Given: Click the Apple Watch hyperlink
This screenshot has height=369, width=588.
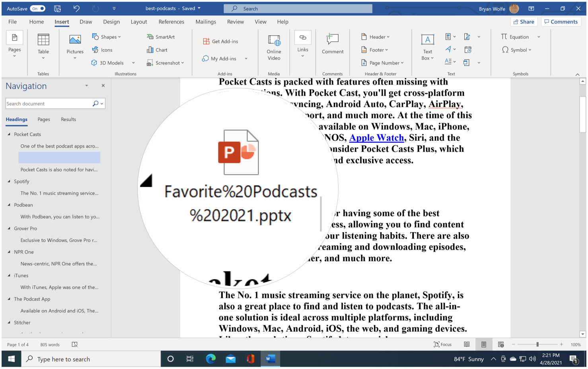Looking at the screenshot, I should [x=376, y=138].
